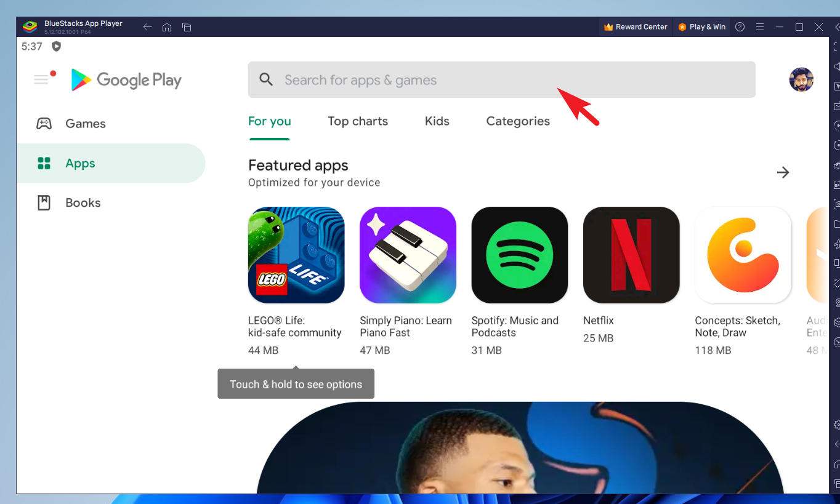Click the BlueStacks back arrow in title bar
This screenshot has height=504, width=840.
147,27
